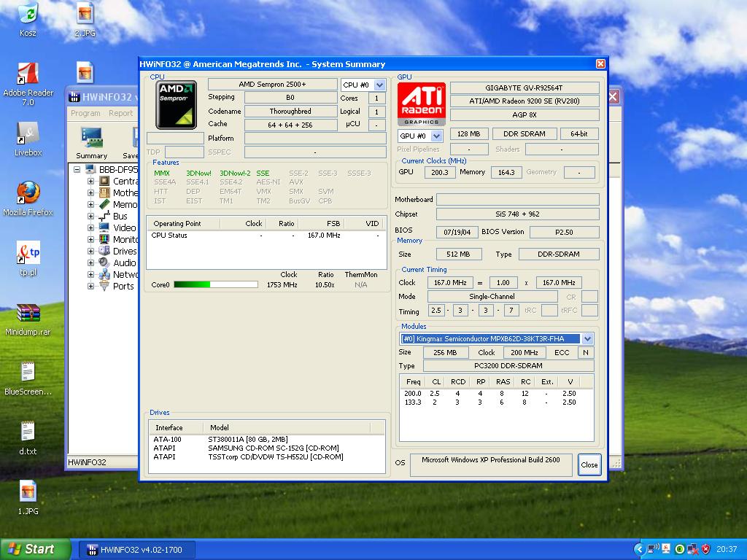
Task: Expand the Memory tree node
Action: (x=90, y=204)
